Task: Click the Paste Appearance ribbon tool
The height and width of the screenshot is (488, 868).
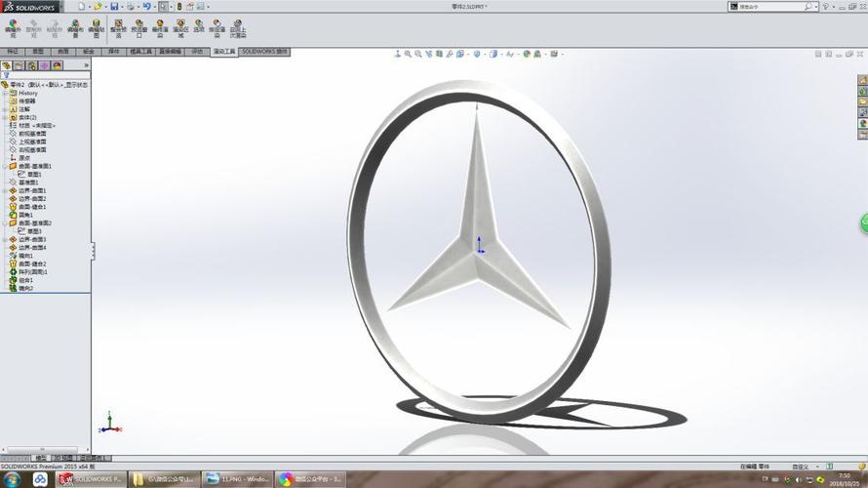Action: 55,28
